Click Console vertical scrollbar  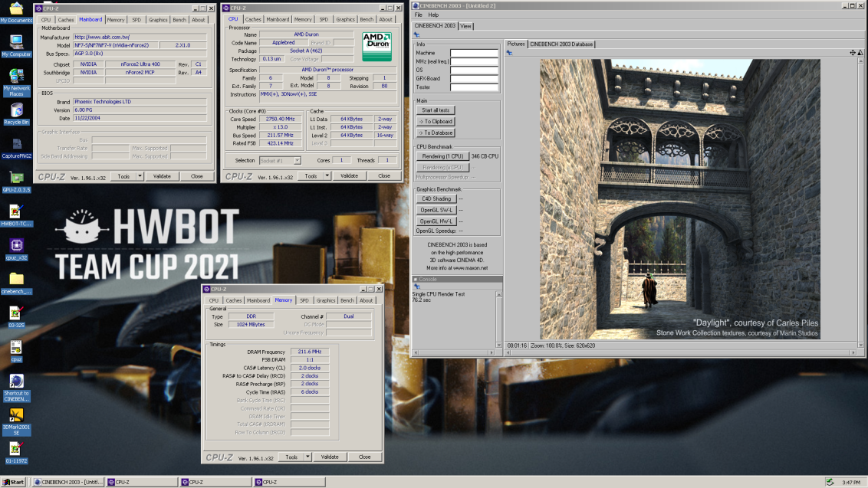pos(498,319)
